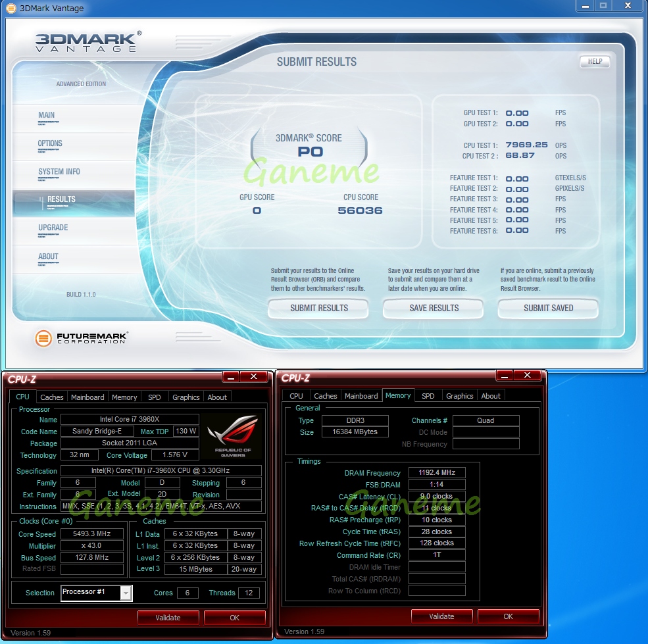Click the CPU TEST 1 value 7969.25
Viewport: 648px width, 644px height.
[526, 145]
